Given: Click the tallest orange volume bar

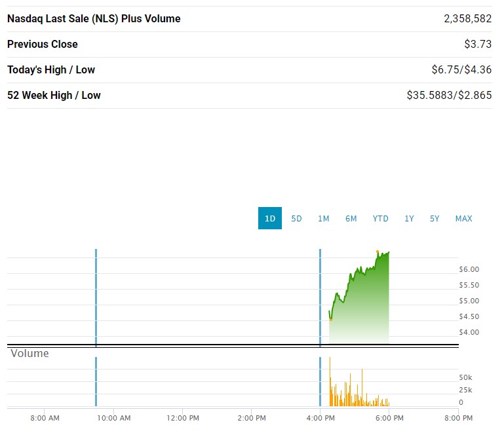Looking at the screenshot, I should pos(330,380).
